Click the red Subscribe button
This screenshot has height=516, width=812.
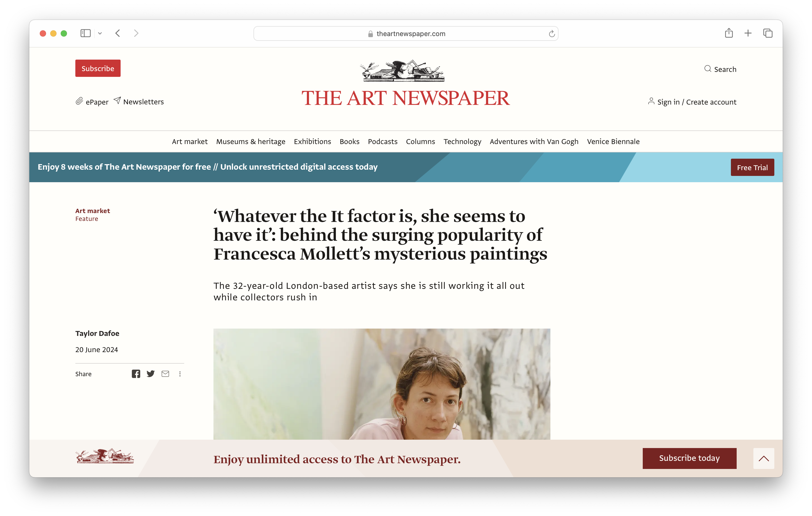(x=98, y=68)
